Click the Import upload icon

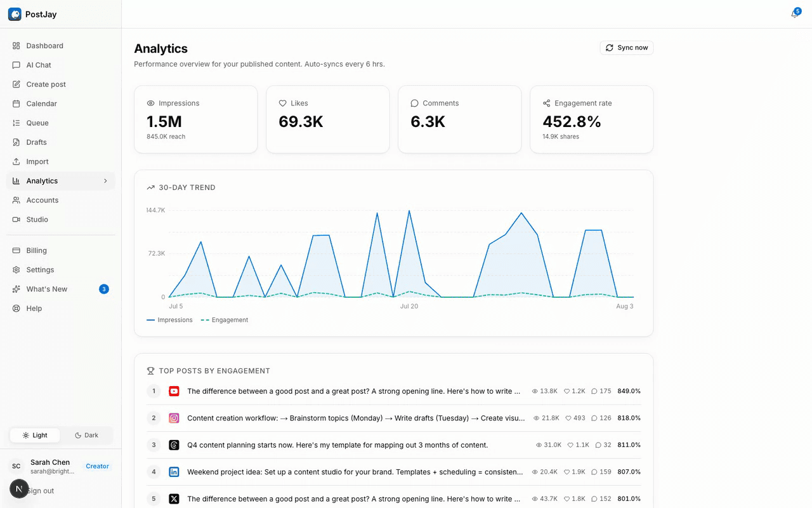pos(16,161)
